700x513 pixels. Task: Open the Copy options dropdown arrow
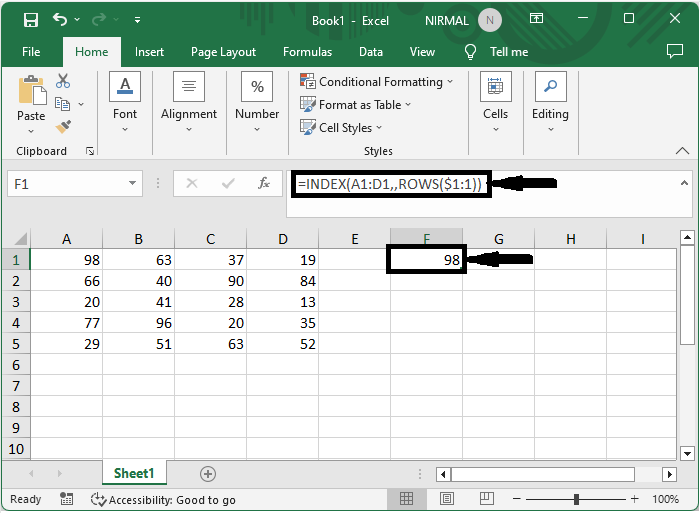coord(81,104)
